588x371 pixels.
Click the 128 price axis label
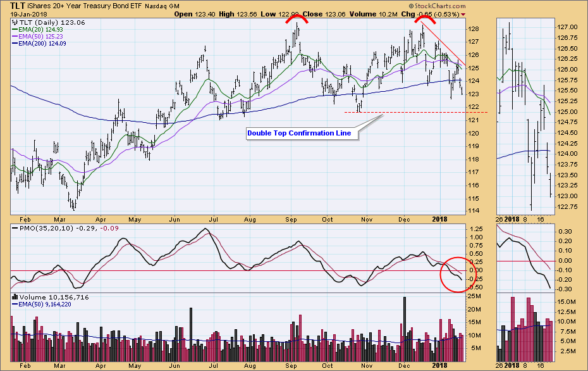pyautogui.click(x=474, y=29)
